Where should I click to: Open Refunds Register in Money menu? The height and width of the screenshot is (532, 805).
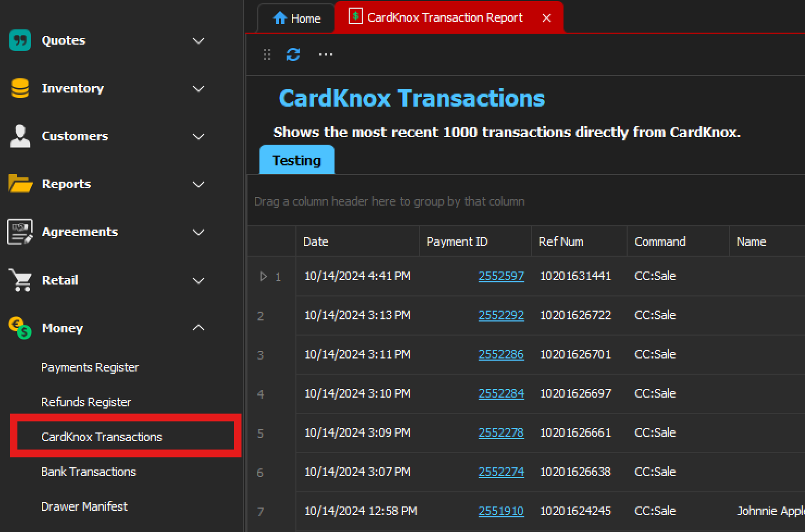coord(86,403)
